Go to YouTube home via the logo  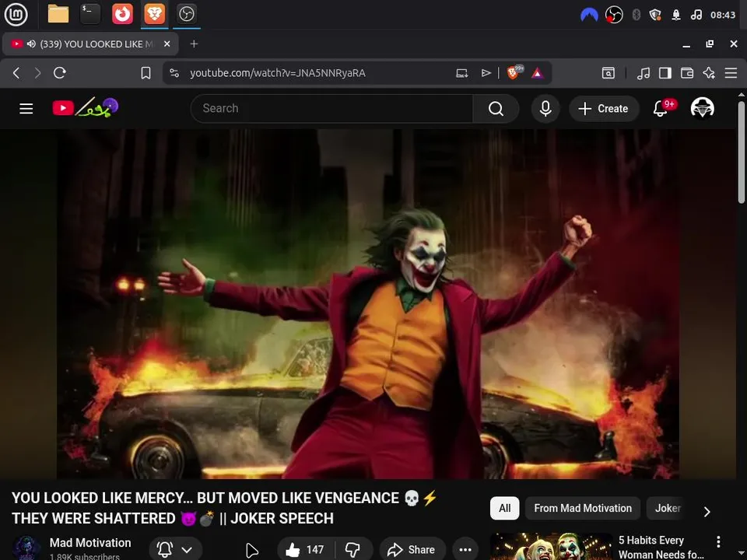86,108
